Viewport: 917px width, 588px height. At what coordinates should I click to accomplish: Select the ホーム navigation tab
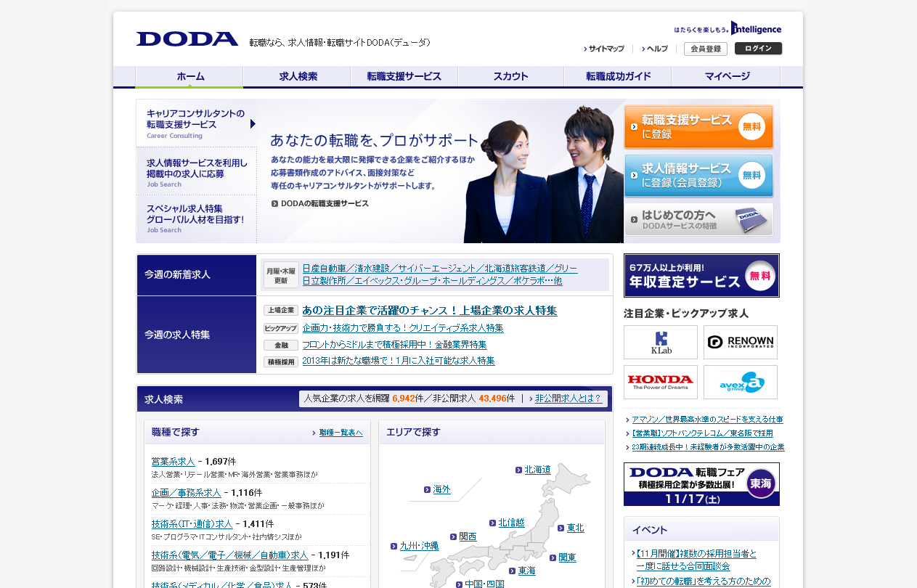[x=189, y=76]
